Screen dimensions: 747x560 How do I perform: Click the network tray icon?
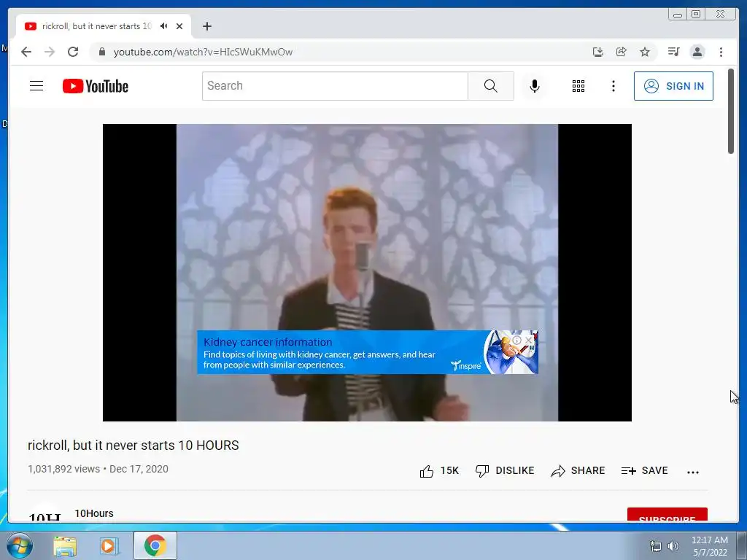[x=656, y=545]
